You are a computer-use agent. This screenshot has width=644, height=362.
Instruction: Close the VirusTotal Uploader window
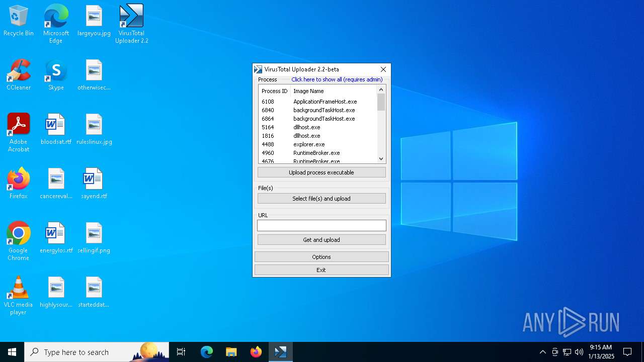point(383,69)
